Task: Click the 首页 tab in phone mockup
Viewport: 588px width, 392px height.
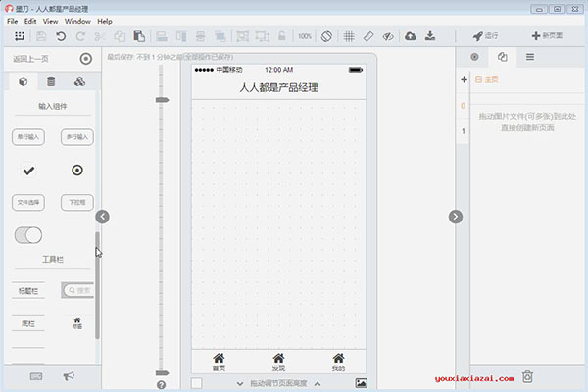Action: 219,362
